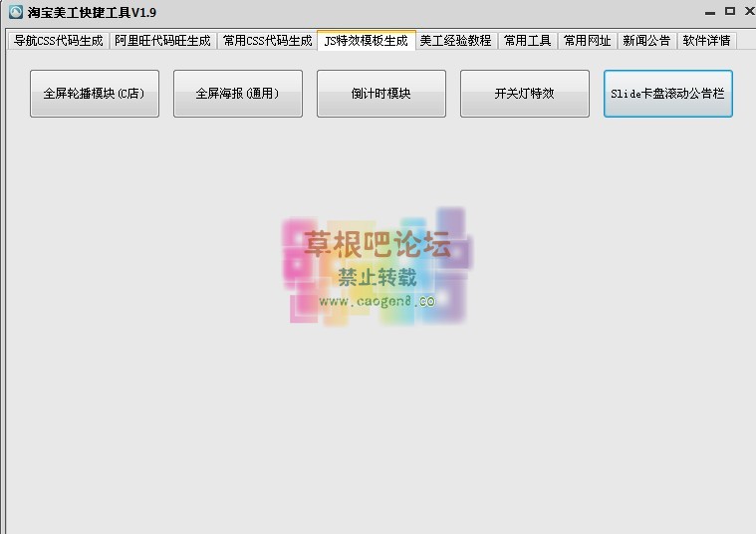This screenshot has width=756, height=534.
Task: Maximize the application window
Action: point(728,11)
